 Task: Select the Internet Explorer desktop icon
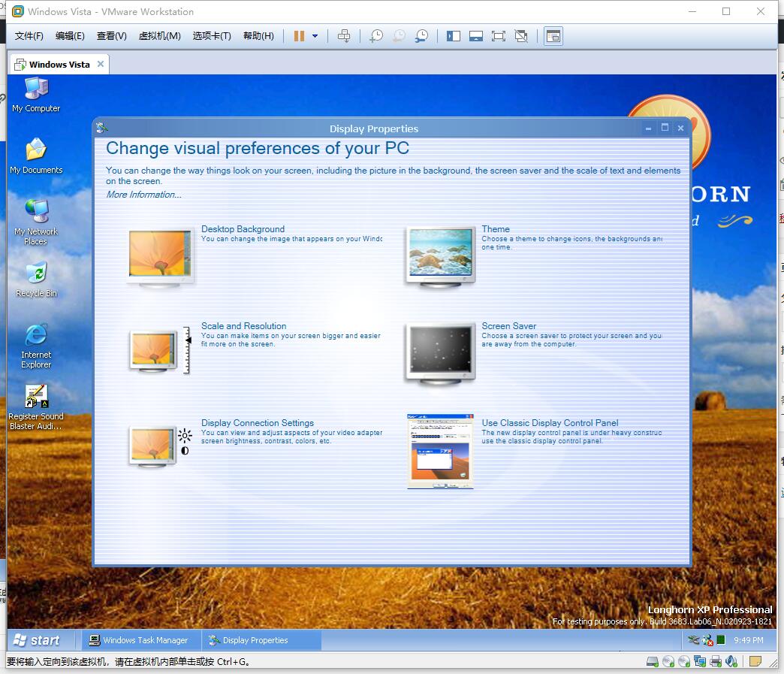tap(36, 346)
